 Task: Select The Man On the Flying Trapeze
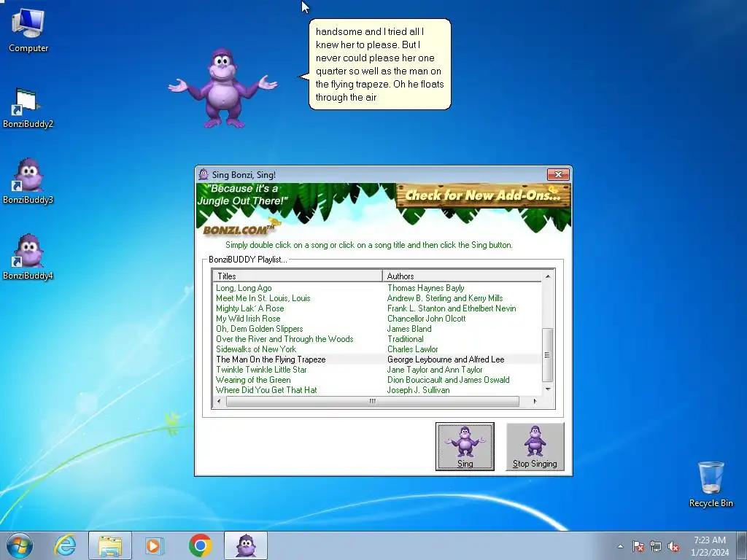pos(271,359)
